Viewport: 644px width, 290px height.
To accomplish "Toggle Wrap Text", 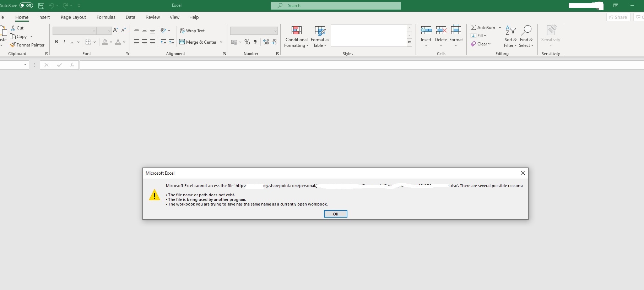I will point(192,31).
